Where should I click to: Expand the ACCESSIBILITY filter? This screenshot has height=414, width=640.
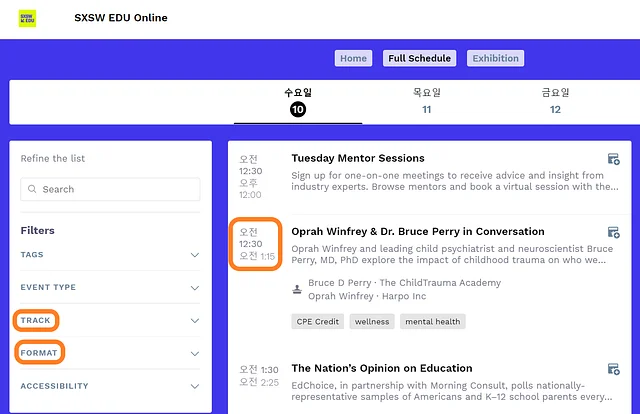coord(195,386)
